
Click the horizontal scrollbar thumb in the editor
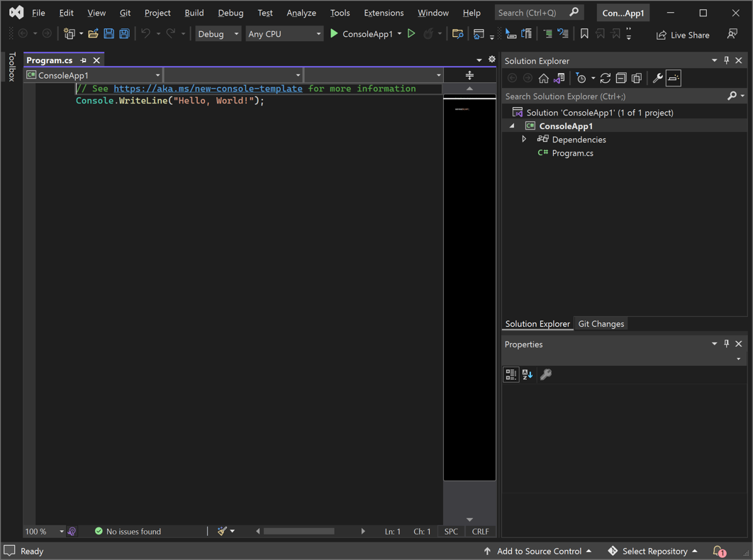pyautogui.click(x=299, y=531)
